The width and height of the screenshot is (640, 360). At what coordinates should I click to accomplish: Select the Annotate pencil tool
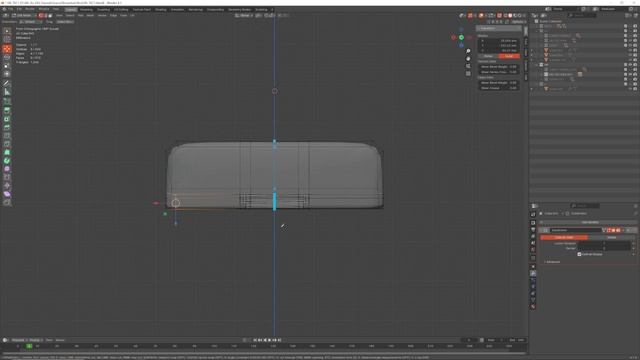click(7, 83)
